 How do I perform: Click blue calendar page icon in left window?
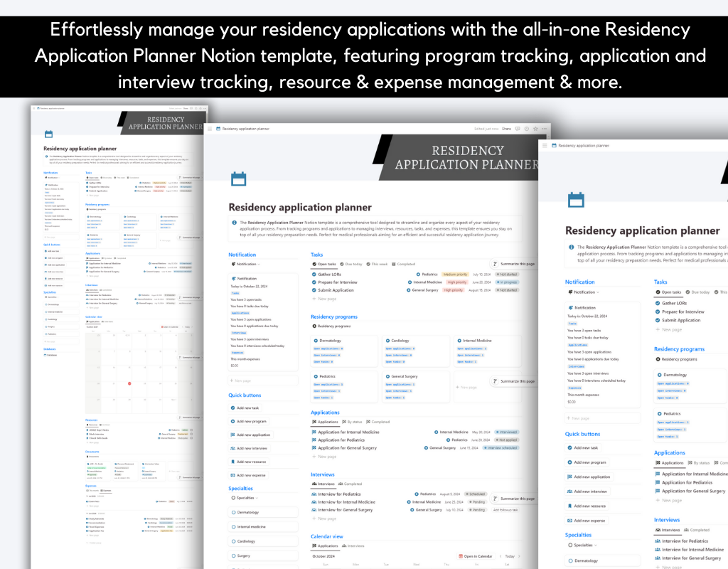[x=49, y=134]
